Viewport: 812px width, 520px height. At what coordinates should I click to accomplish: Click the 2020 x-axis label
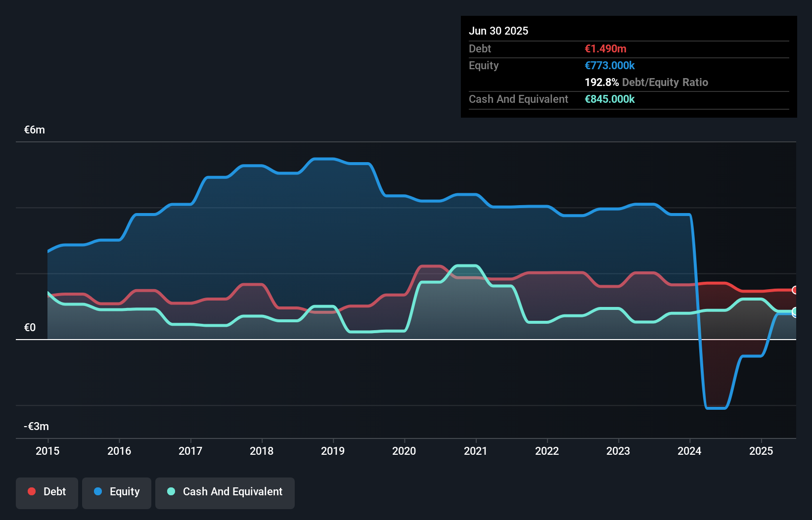click(404, 451)
